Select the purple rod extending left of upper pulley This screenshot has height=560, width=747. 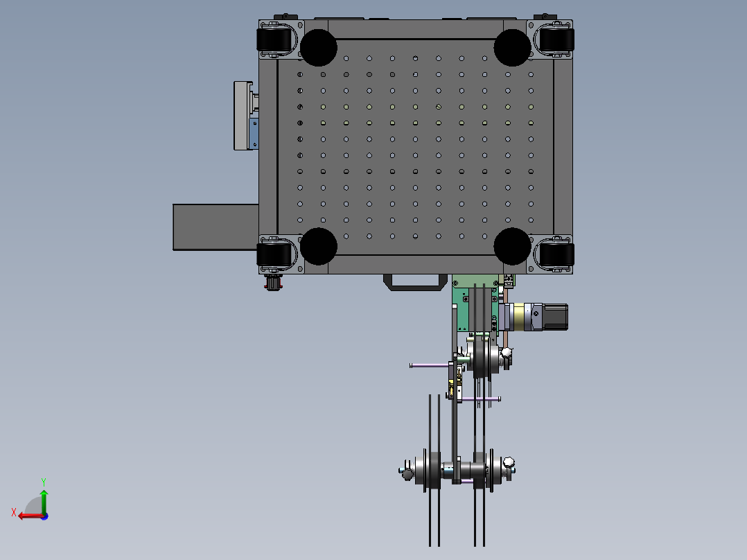pos(429,365)
